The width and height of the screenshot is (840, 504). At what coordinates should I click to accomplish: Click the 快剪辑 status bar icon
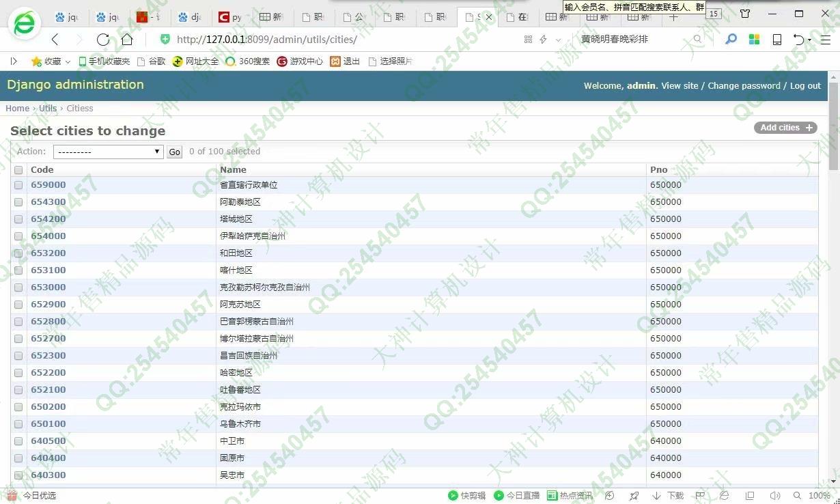tap(452, 496)
